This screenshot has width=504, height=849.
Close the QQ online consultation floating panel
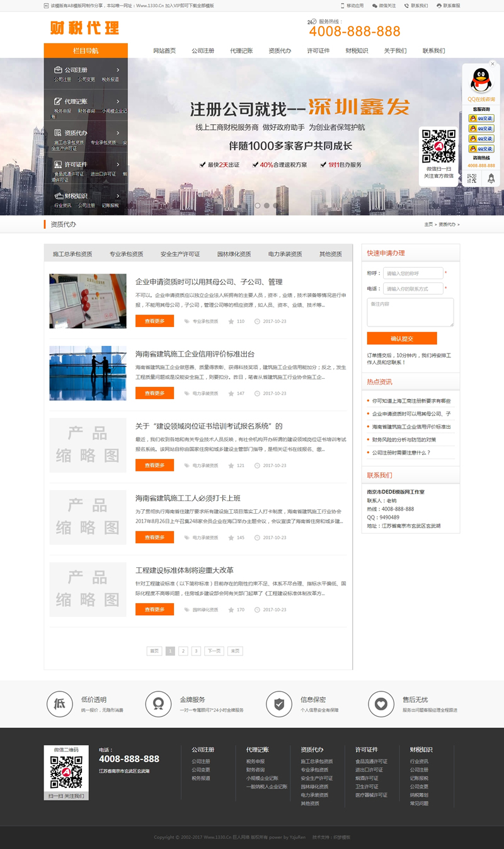tap(493, 64)
